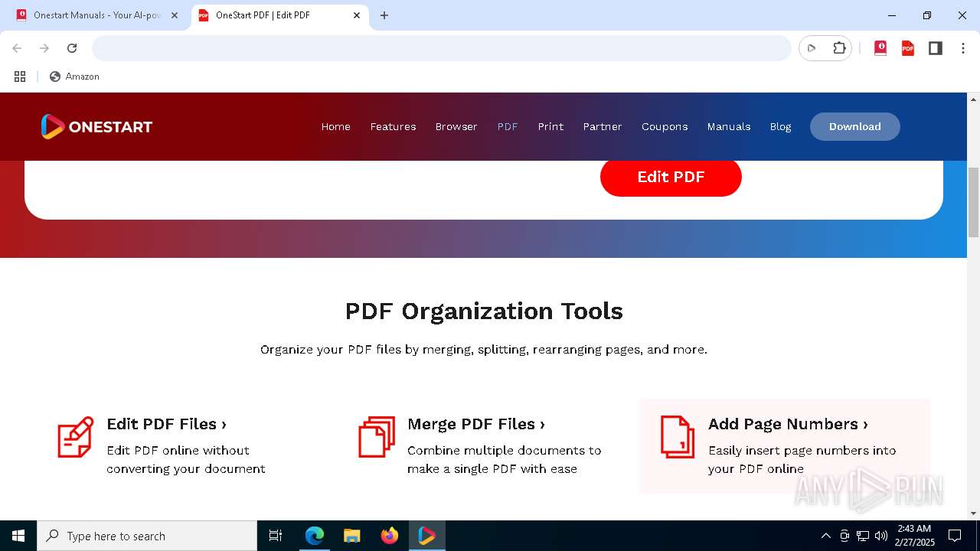Click the scrollbar up arrow
This screenshot has height=551, width=980.
tap(974, 99)
